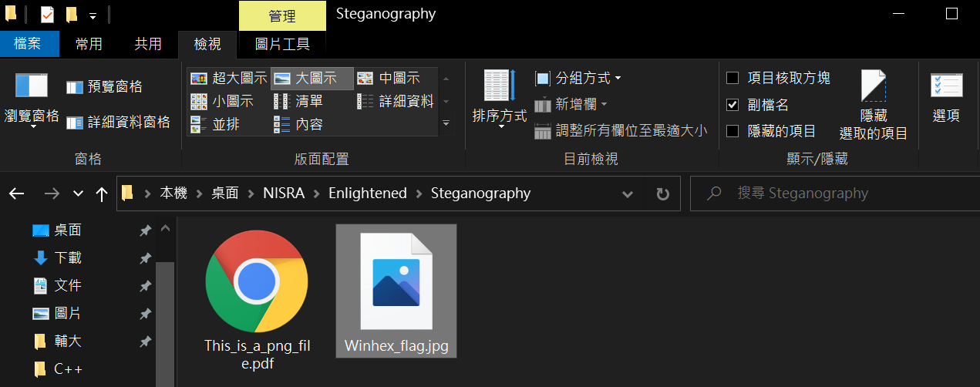Toggle the 詳細資料窗格 details pane

coord(118,122)
